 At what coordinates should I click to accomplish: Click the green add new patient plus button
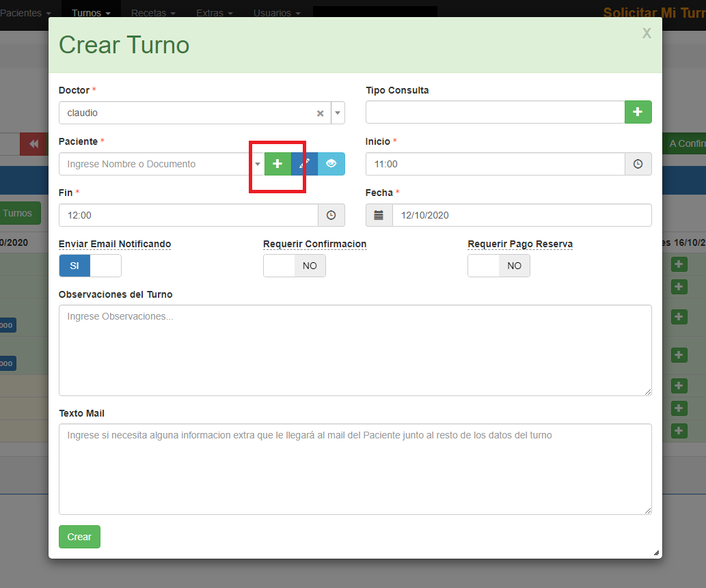pos(277,164)
